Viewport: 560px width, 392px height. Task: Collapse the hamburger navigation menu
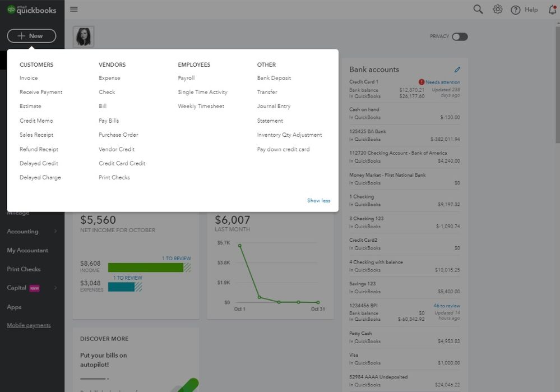(x=74, y=10)
